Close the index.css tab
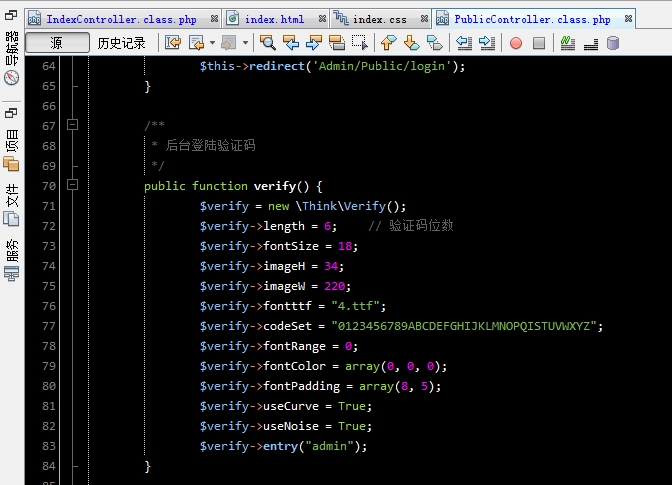 click(x=422, y=19)
